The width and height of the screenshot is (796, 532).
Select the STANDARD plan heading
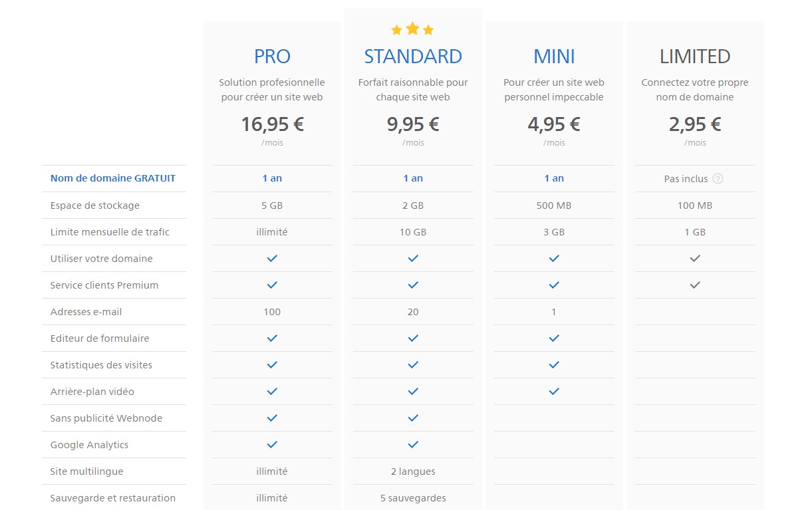click(413, 57)
